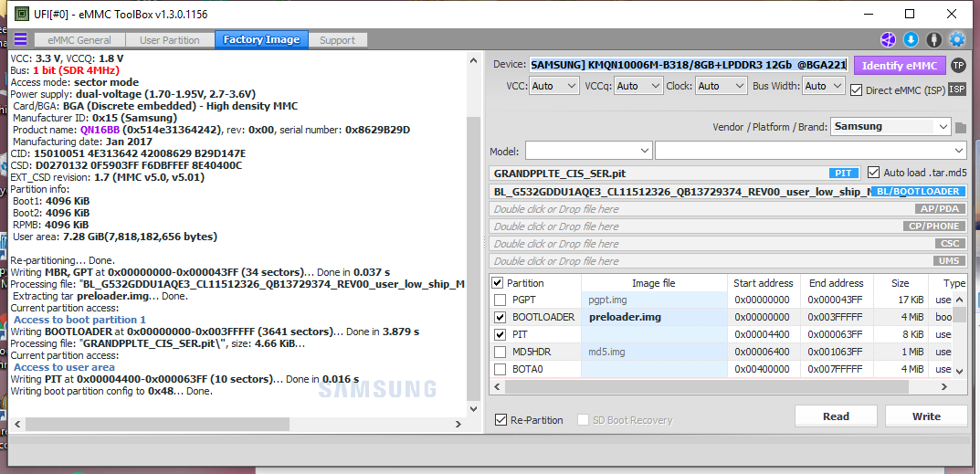Uncheck the PIT partition checkbox
This screenshot has height=474, width=980.
pyautogui.click(x=500, y=334)
